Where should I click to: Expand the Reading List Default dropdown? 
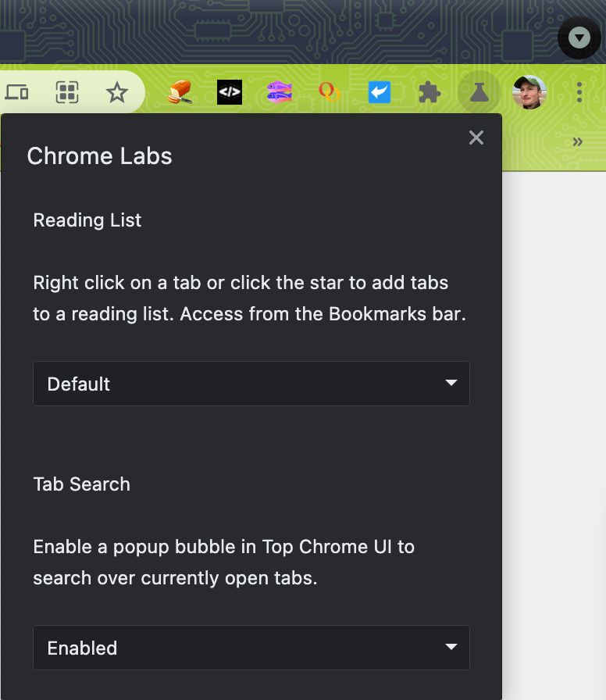[x=251, y=384]
